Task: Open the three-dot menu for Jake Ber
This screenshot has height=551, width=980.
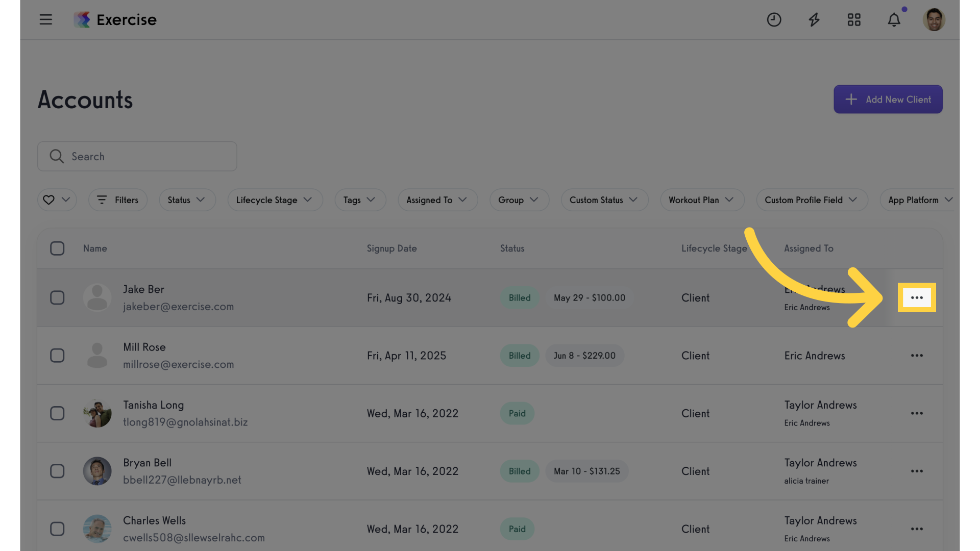Action: 917,297
